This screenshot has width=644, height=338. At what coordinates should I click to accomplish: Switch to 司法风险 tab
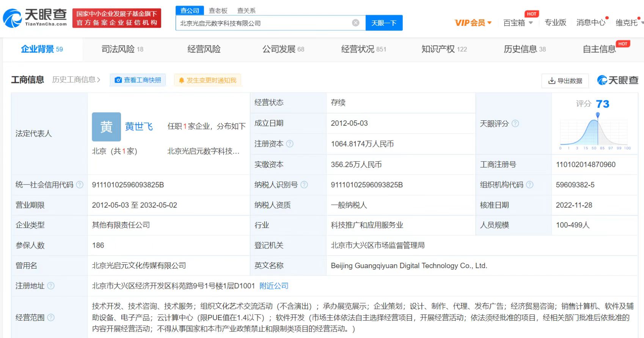(122, 49)
